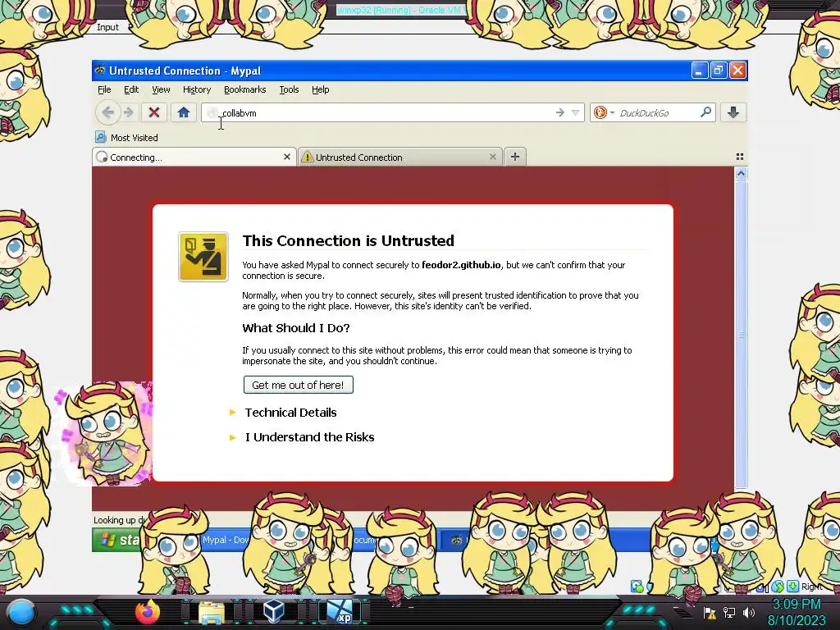Select the XP virtual machine taskbar icon
The image size is (840, 630).
340,612
